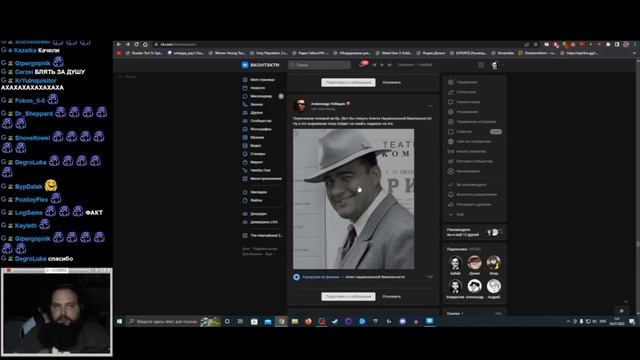Open Subscribers block header
This screenshot has height=360, width=640.
pyautogui.click(x=464, y=249)
